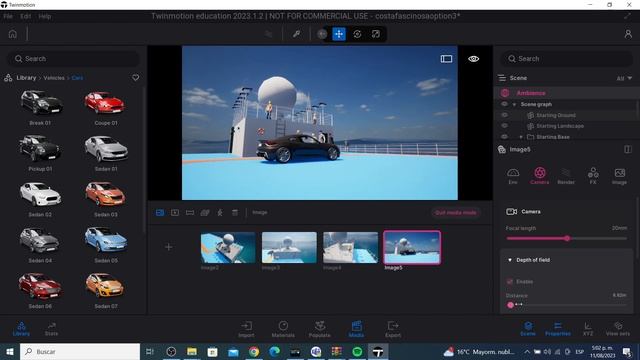The width and height of the screenshot is (640, 360).
Task: Switch to the Image settings tab
Action: pos(619,176)
